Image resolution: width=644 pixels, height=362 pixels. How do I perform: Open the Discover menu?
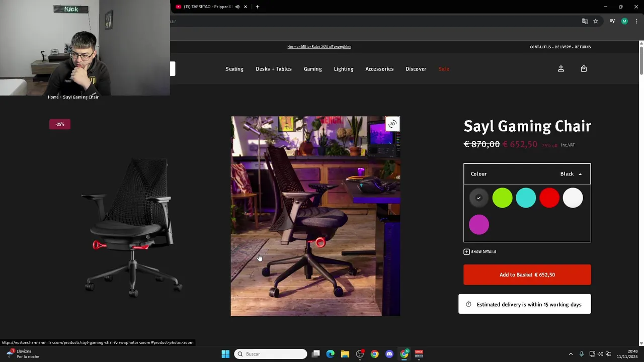coord(416,69)
